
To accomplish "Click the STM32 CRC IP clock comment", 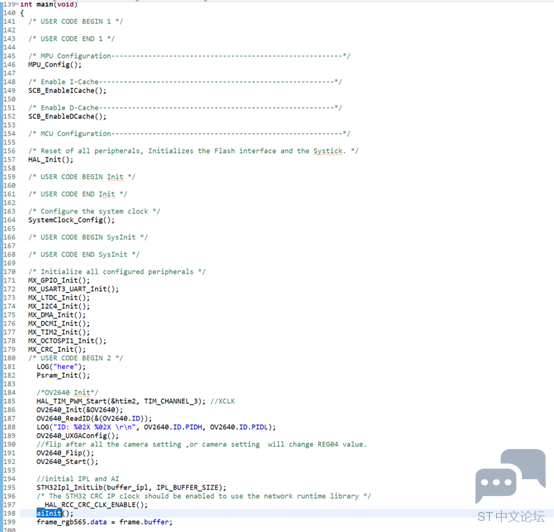I will click(204, 496).
